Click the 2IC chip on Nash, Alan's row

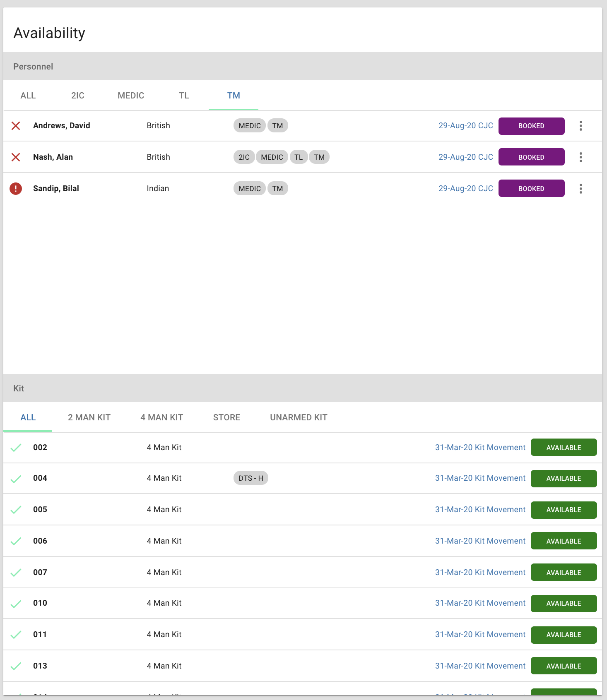(x=244, y=157)
